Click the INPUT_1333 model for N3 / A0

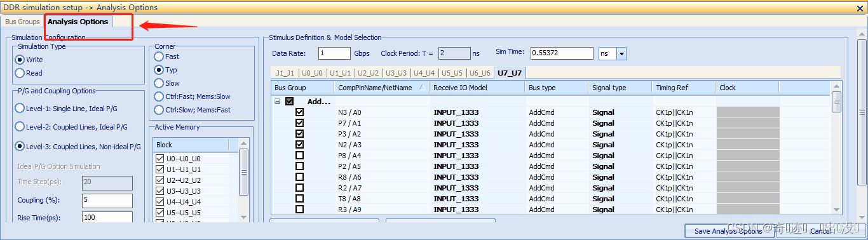click(x=456, y=112)
